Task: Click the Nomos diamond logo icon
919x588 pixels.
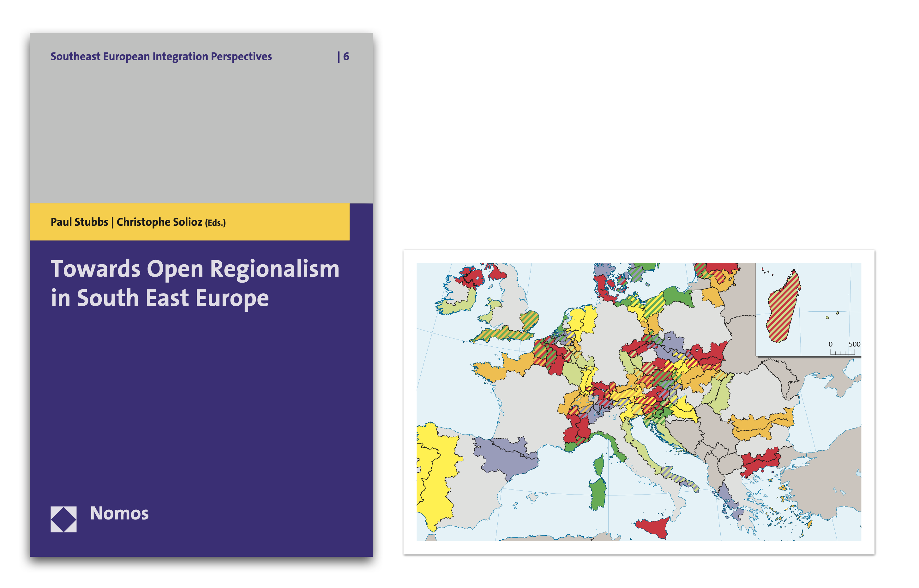Action: tap(63, 519)
